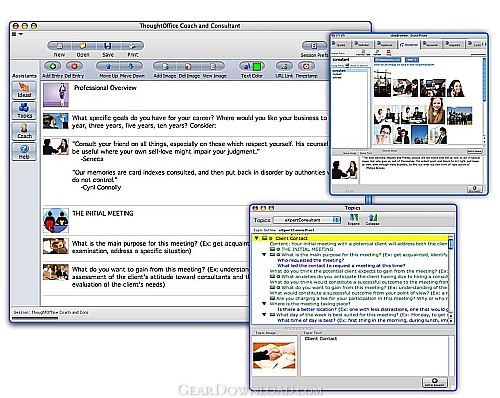Click the Topics list vertical scrollbar
Image resolution: width=500 pixels, height=398 pixels.
coord(451,278)
